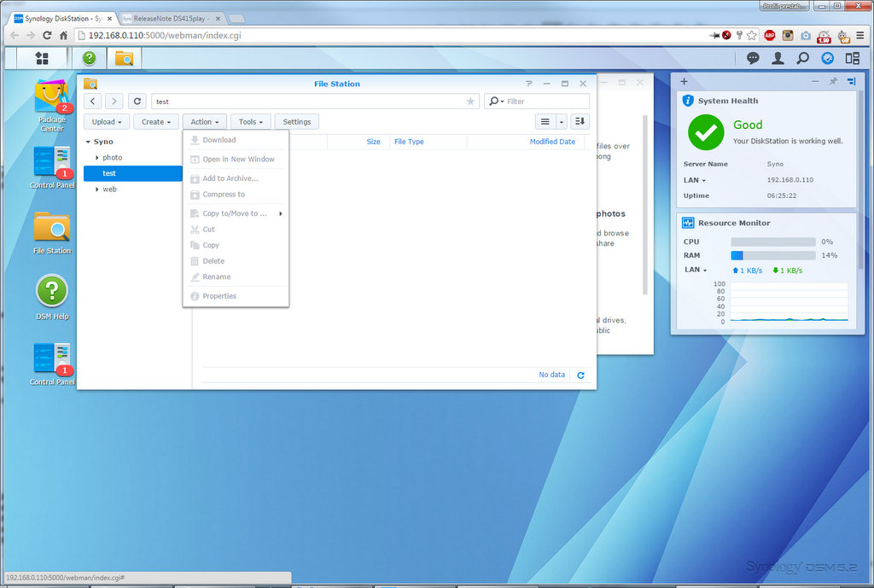
Task: Open the notifications speech bubble icon
Action: pos(753,58)
